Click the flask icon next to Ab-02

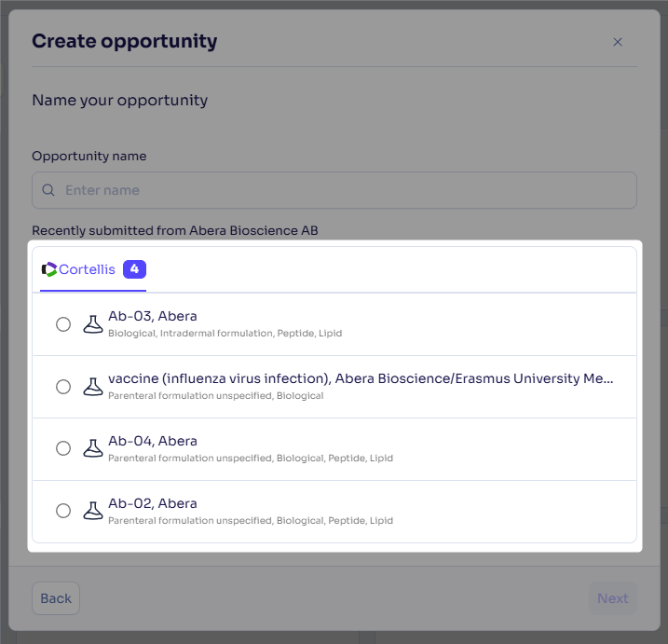[x=93, y=511]
